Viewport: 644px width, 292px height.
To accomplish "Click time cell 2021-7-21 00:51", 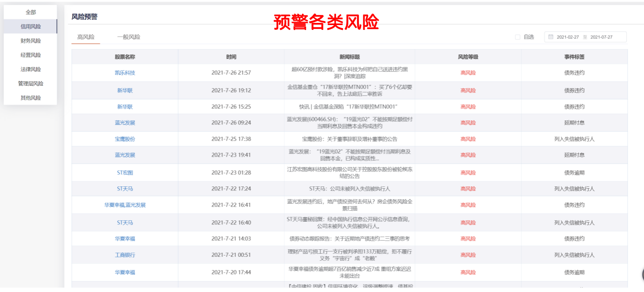I will pos(231,255).
